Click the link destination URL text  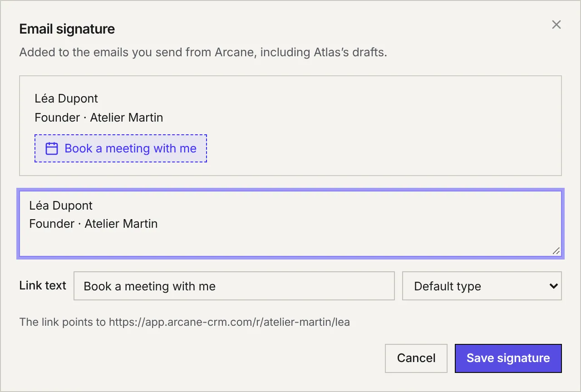pos(229,323)
